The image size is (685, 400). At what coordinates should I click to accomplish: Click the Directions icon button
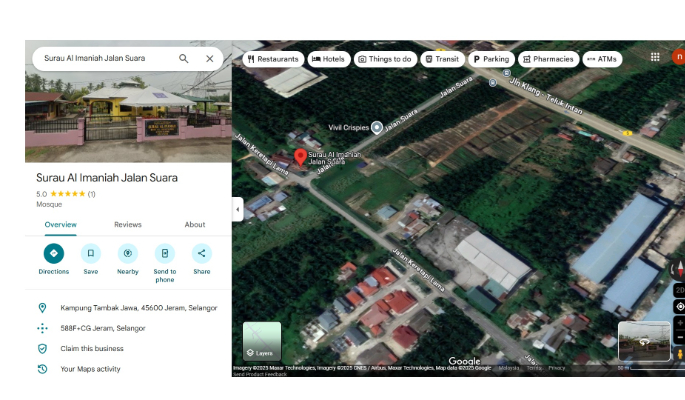[x=54, y=253]
